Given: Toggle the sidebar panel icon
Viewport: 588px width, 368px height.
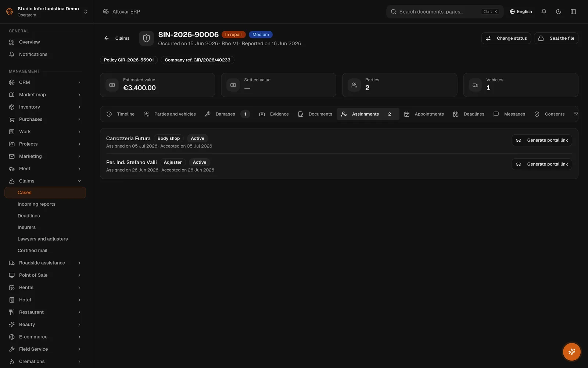Looking at the screenshot, I should coord(573,12).
